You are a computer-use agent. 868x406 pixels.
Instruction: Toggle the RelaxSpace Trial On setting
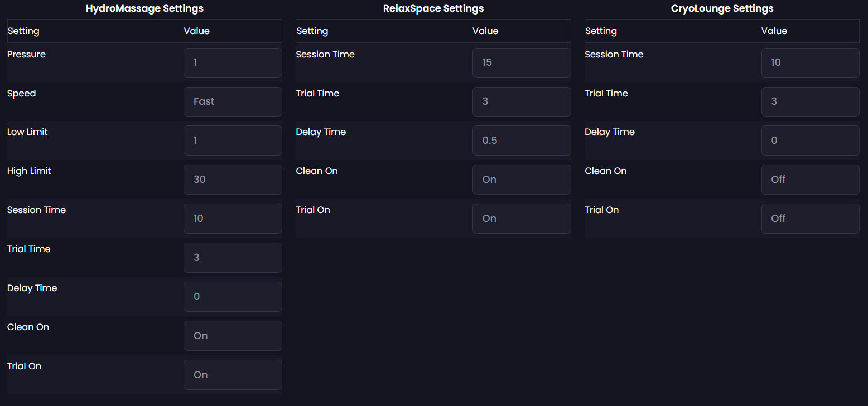(x=521, y=219)
